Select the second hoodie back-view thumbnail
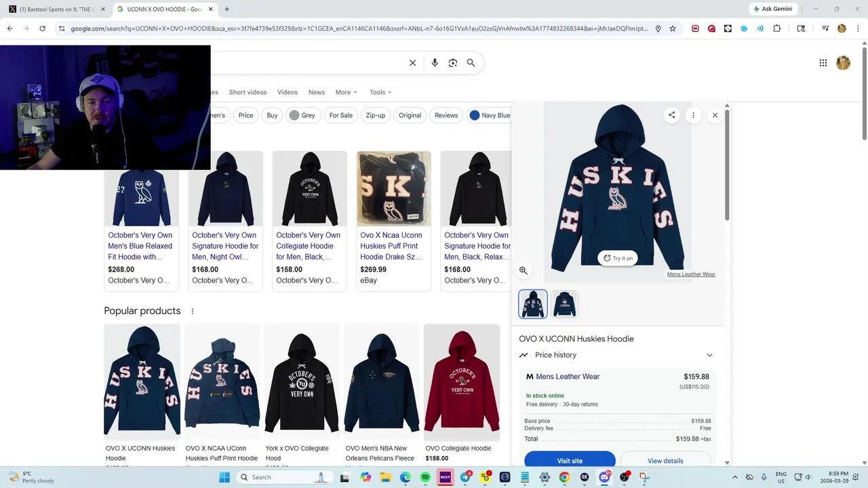This screenshot has height=488, width=868. point(564,304)
